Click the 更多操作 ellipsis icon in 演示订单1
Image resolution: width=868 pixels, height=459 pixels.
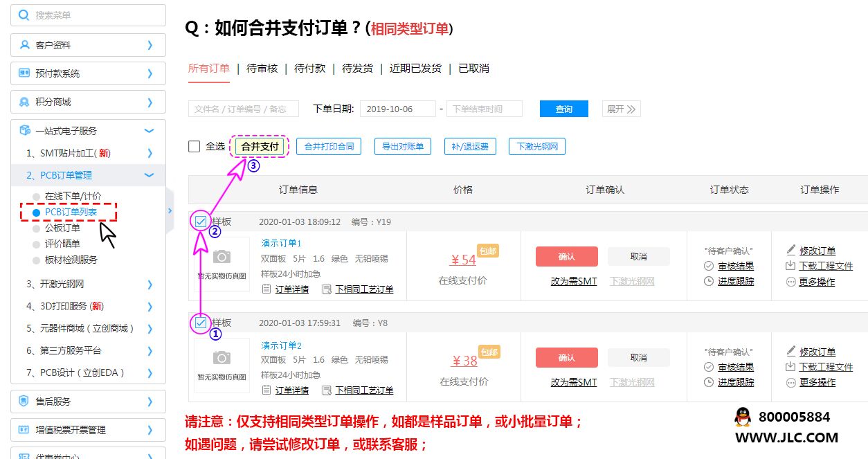(x=791, y=282)
